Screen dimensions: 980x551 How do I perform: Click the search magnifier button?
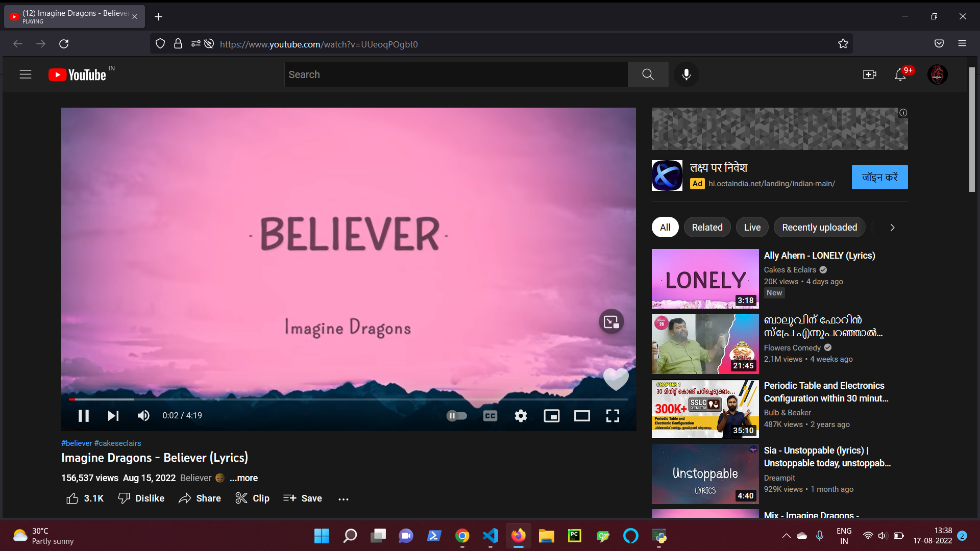648,74
